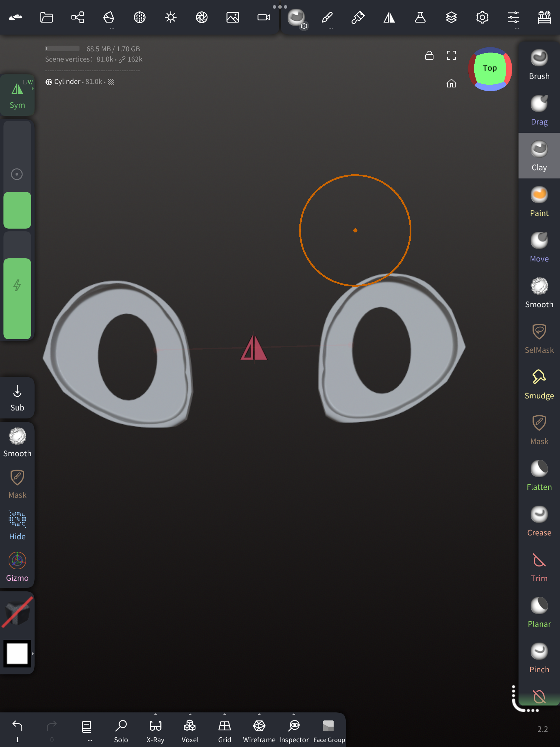Adjust the brush intensity slider with lightning icon
This screenshot has width=560, height=747.
[17, 286]
